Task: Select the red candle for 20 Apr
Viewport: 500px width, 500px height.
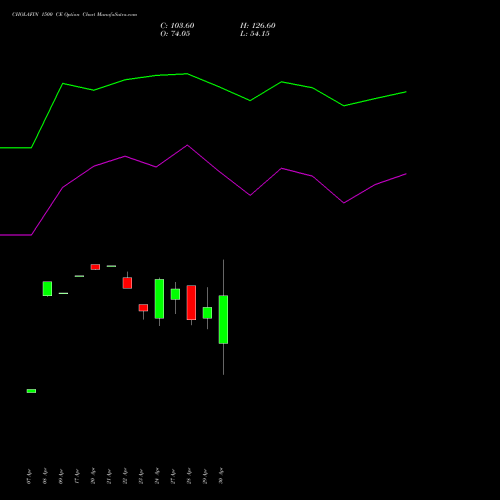Action: tap(95, 267)
